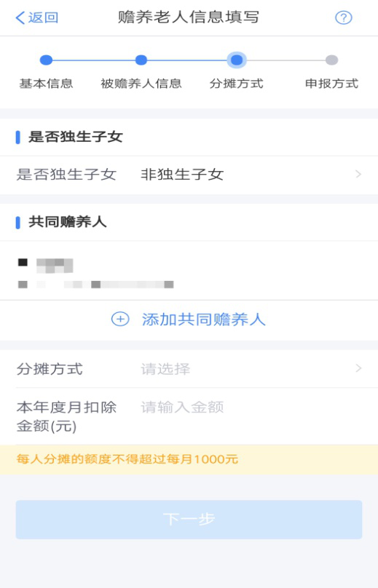The image size is (378, 588).
Task: Go to the 申报方式 step label
Action: coord(332,83)
